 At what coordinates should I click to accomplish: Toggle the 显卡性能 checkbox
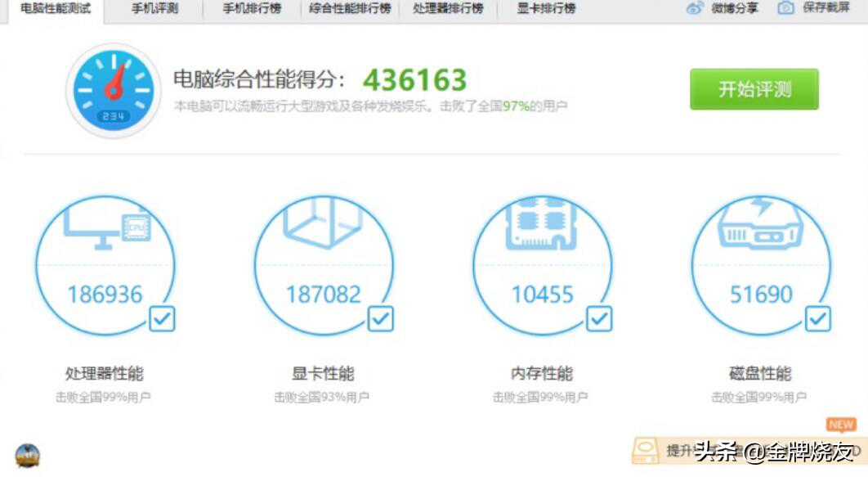click(x=381, y=318)
